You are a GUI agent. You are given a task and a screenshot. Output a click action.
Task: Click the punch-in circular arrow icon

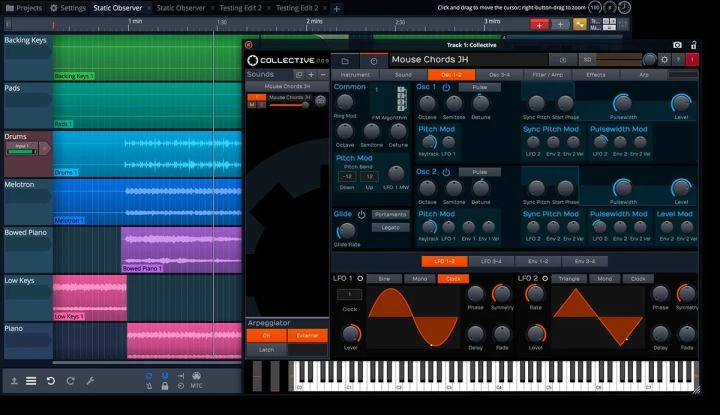[x=180, y=386]
